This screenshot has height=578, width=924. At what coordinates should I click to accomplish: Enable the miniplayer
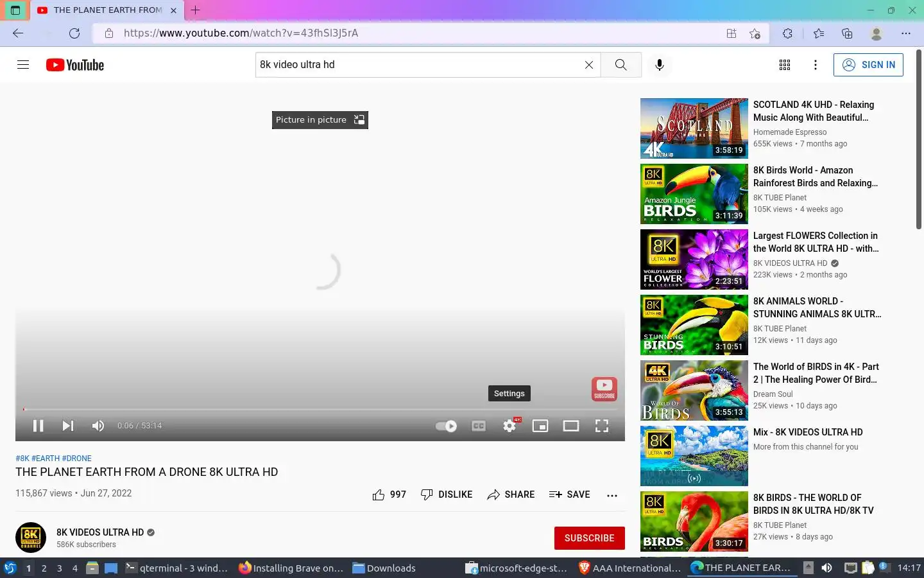tap(540, 426)
